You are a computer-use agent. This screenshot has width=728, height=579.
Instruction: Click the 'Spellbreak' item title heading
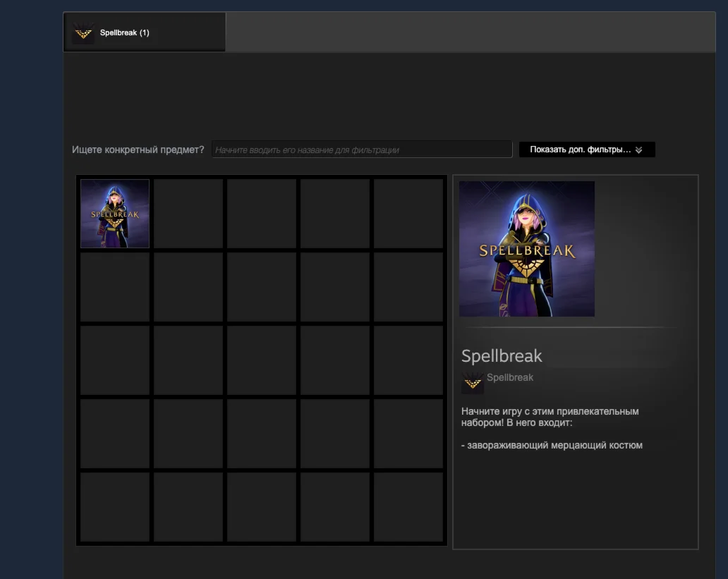point(502,355)
